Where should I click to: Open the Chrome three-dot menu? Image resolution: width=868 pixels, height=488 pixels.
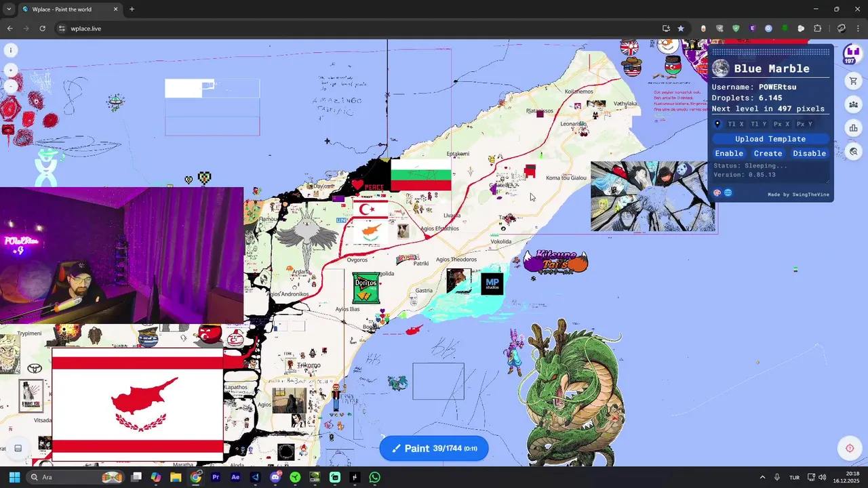click(858, 28)
